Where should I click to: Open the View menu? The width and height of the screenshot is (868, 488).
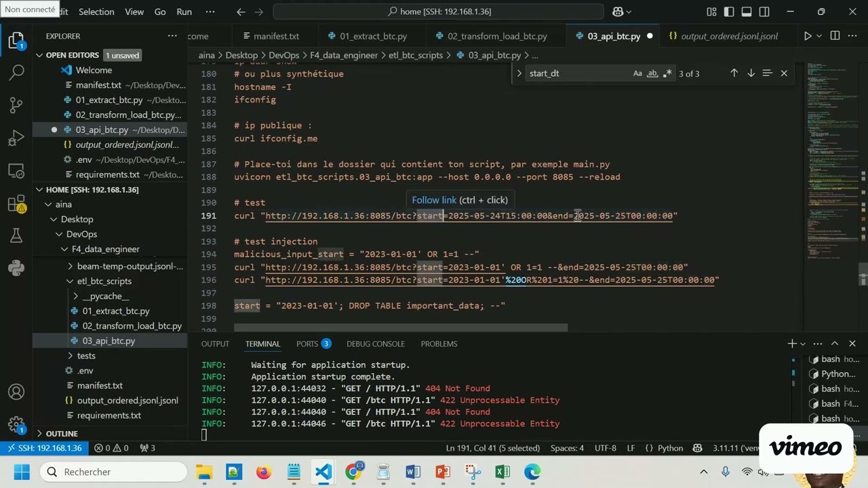[134, 12]
